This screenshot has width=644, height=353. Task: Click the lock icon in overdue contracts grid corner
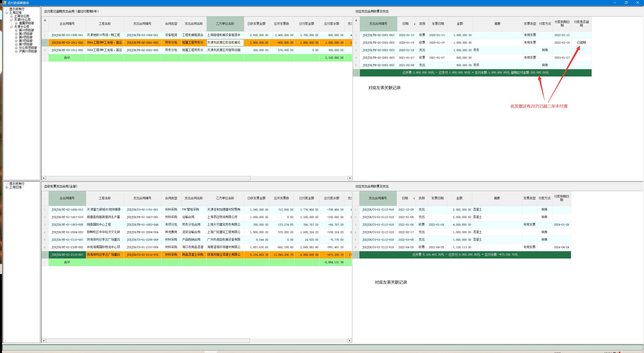pyautogui.click(x=45, y=20)
